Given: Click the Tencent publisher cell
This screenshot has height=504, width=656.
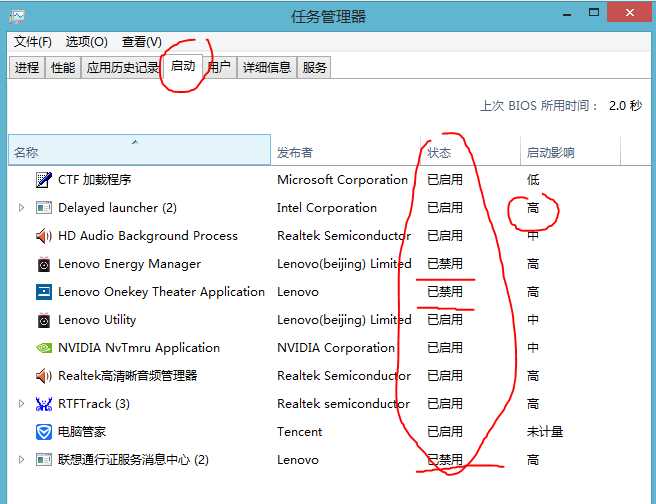Looking at the screenshot, I should pos(300,432).
